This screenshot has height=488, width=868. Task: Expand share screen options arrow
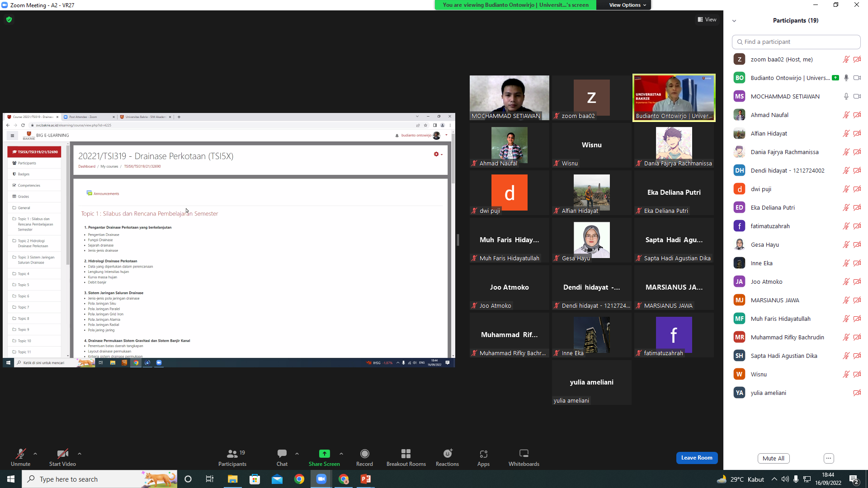[x=341, y=454]
